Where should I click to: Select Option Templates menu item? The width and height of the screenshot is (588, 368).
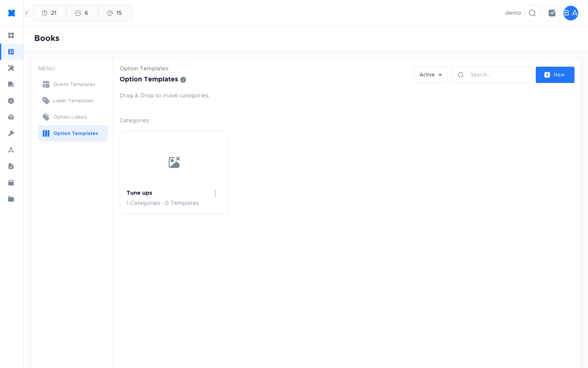[x=73, y=133]
